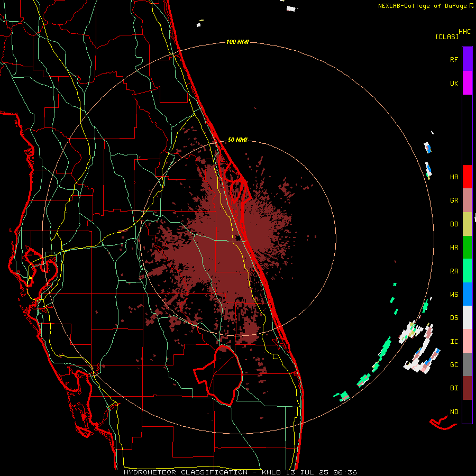Click the HR legend label

click(x=454, y=248)
